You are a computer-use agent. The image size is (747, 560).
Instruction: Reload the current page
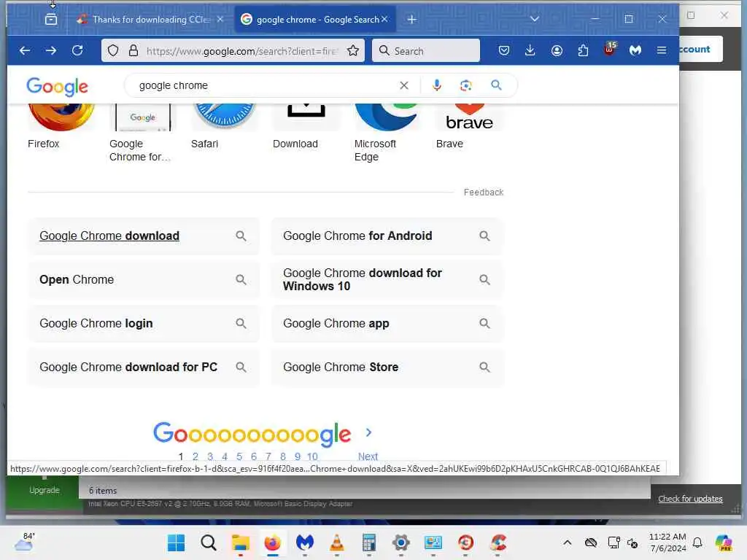(x=77, y=50)
